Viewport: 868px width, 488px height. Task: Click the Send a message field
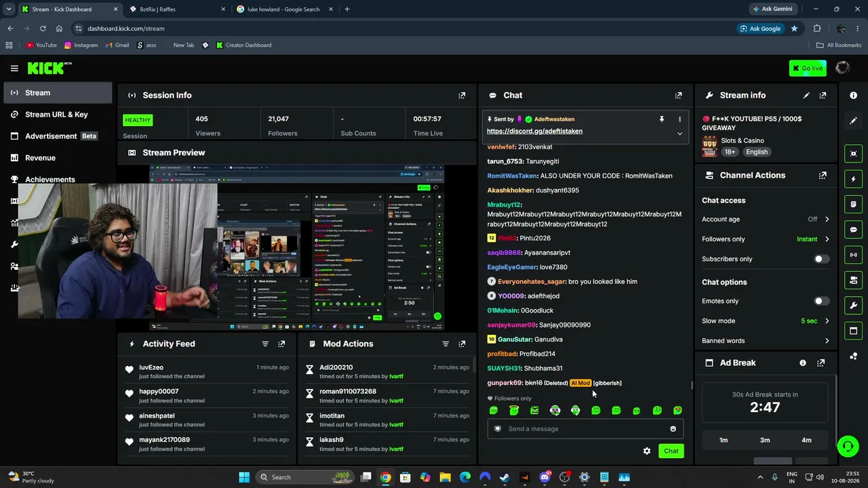[x=585, y=429]
